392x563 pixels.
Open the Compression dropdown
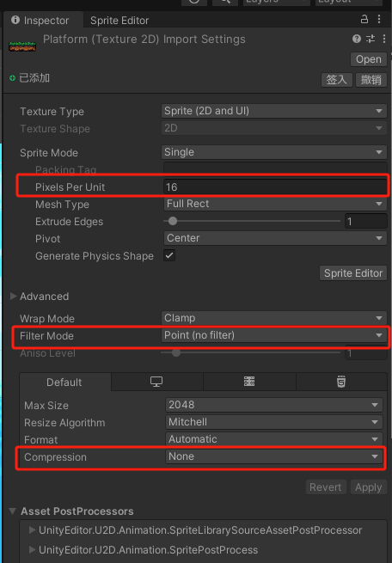[x=274, y=456]
